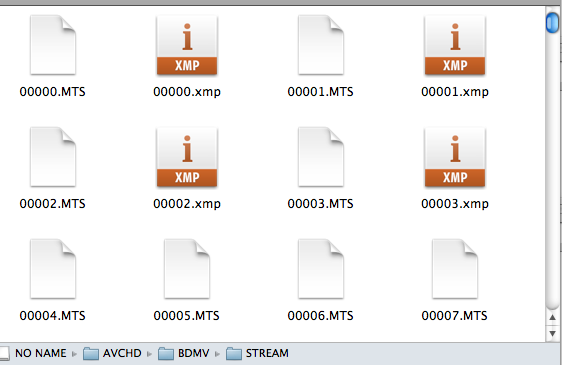Screen dimensions: 562x365
Task: Click the 00000.MTS filename label
Action: point(53,92)
